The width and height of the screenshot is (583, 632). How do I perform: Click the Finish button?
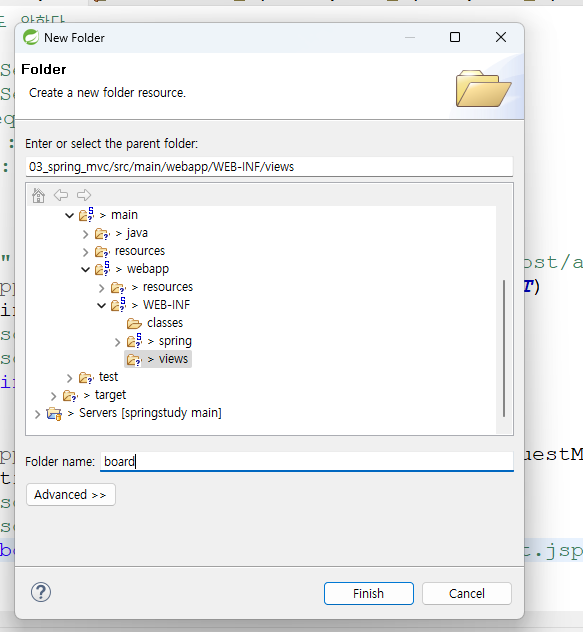369,593
